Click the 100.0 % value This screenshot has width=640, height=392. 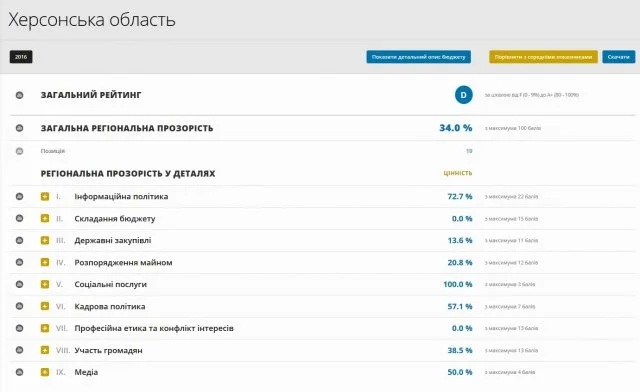458,284
